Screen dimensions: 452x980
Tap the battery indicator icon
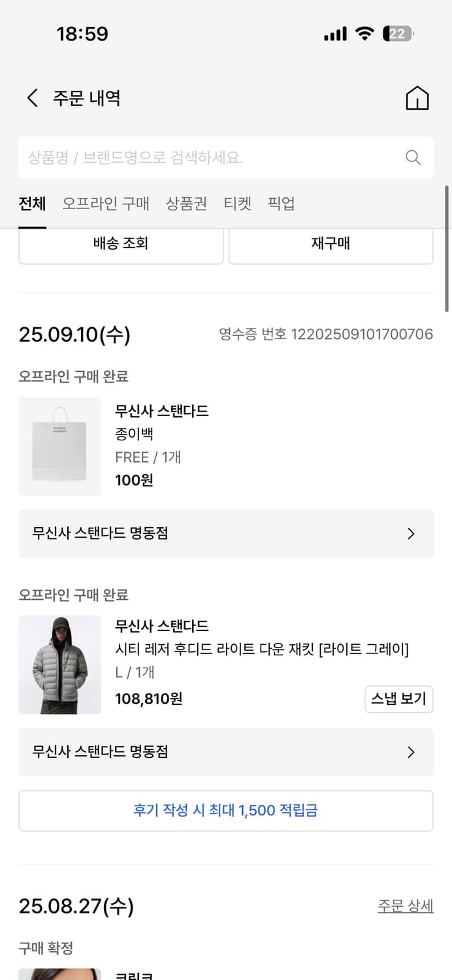point(398,34)
